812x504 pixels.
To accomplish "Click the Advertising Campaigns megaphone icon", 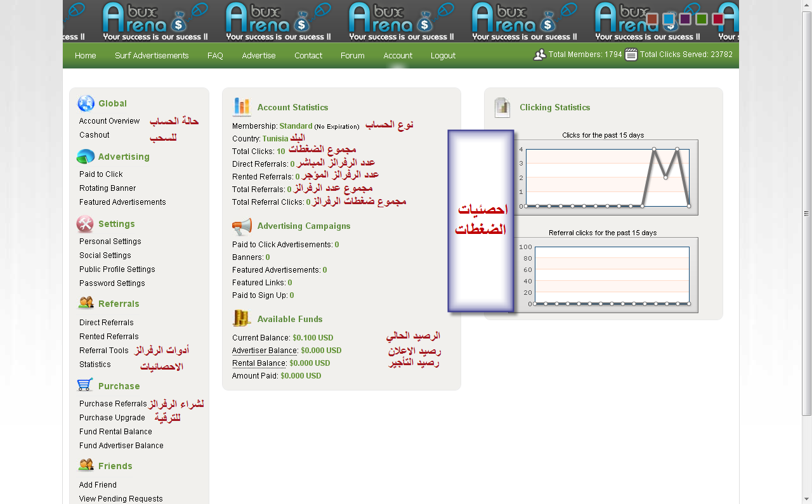I will point(242,226).
